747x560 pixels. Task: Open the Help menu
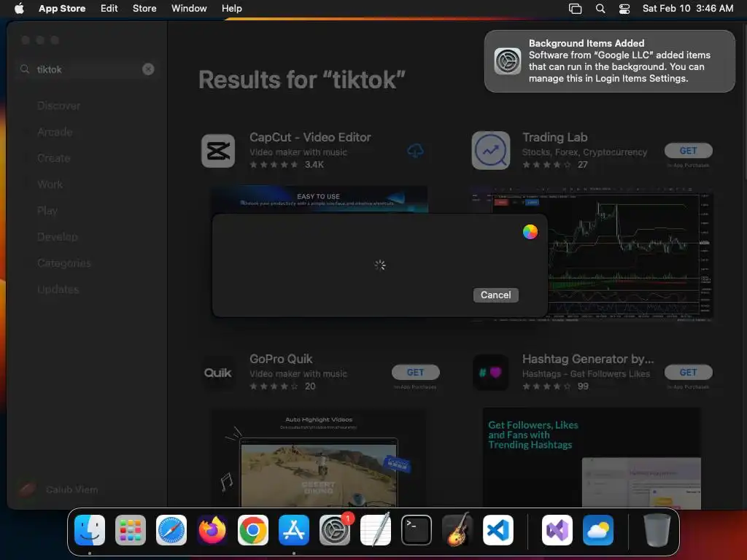[x=231, y=8]
